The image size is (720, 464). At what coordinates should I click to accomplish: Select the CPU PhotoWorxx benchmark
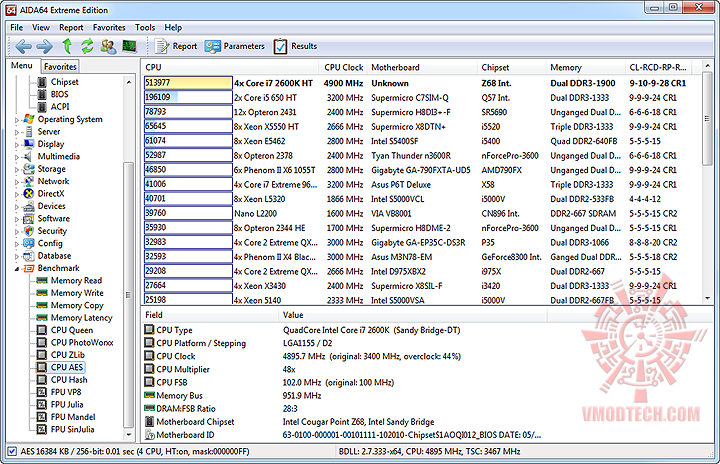(75, 342)
